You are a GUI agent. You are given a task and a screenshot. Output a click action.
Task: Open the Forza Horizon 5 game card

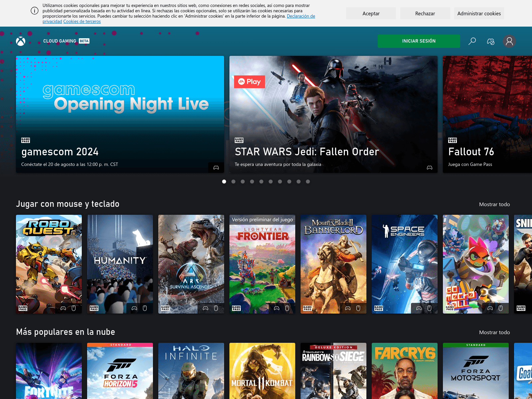click(x=120, y=371)
